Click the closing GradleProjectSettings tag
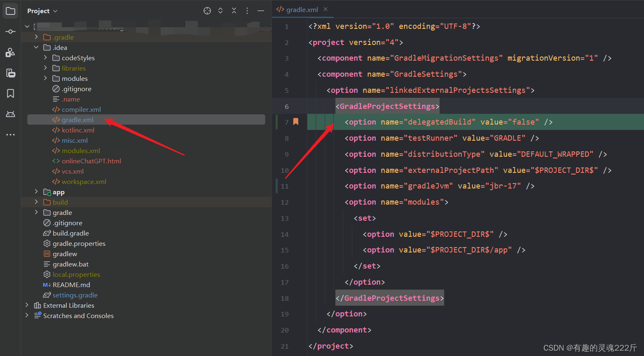This screenshot has height=356, width=644. tap(390, 298)
